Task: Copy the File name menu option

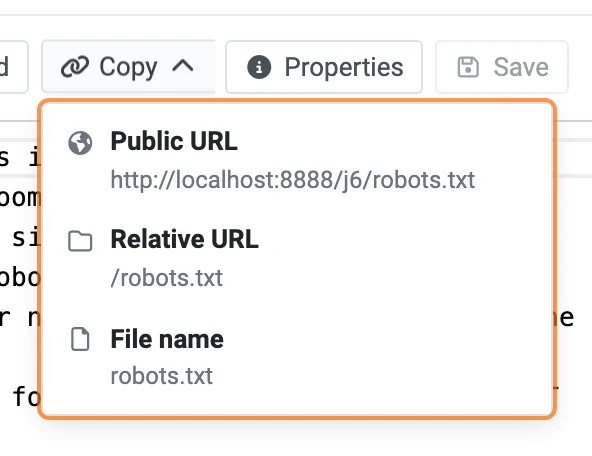Action: click(x=297, y=357)
